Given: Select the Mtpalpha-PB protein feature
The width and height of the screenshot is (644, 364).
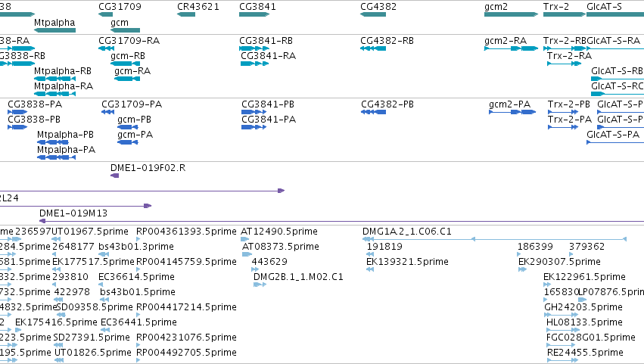Looking at the screenshot, I should [x=52, y=142].
